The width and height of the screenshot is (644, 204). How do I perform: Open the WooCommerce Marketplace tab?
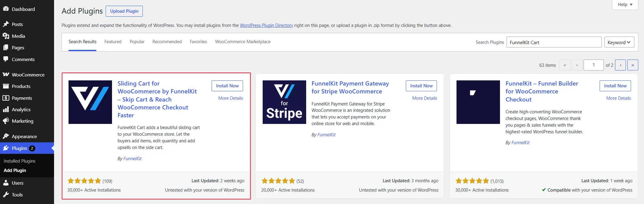pos(243,42)
